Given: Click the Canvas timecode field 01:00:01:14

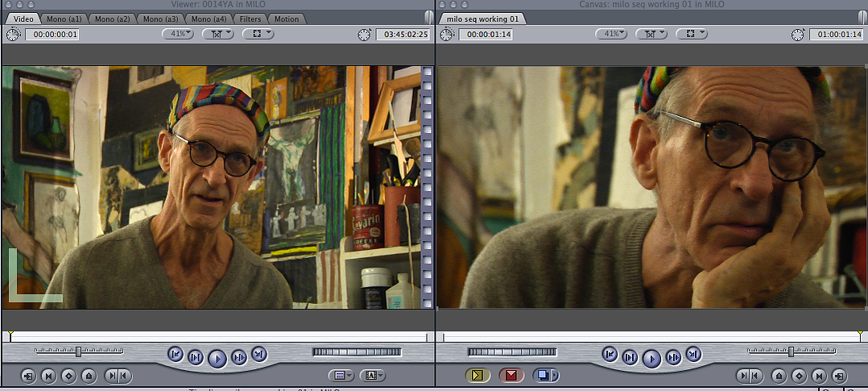Looking at the screenshot, I should click(837, 35).
